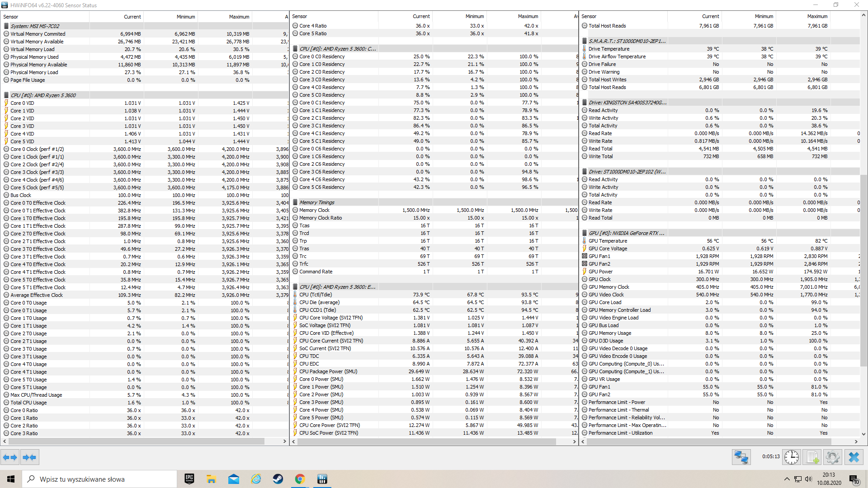Select System: MSI MS-7C02 section header
This screenshot has width=868, height=488.
click(145, 26)
